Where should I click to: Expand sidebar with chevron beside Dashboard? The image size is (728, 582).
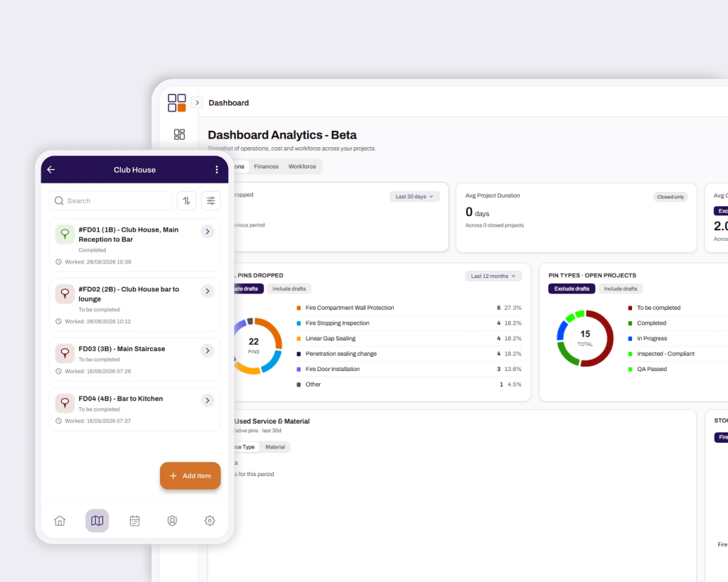click(x=198, y=102)
